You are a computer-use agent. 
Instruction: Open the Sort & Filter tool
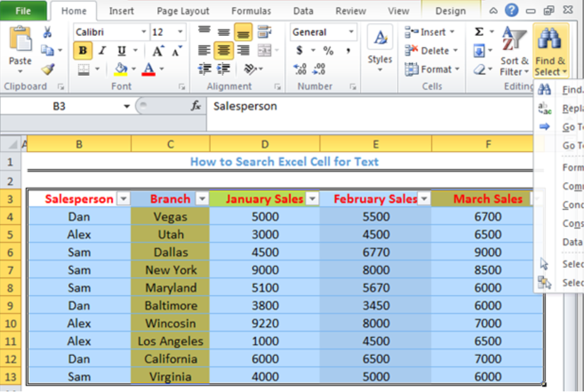tap(515, 50)
